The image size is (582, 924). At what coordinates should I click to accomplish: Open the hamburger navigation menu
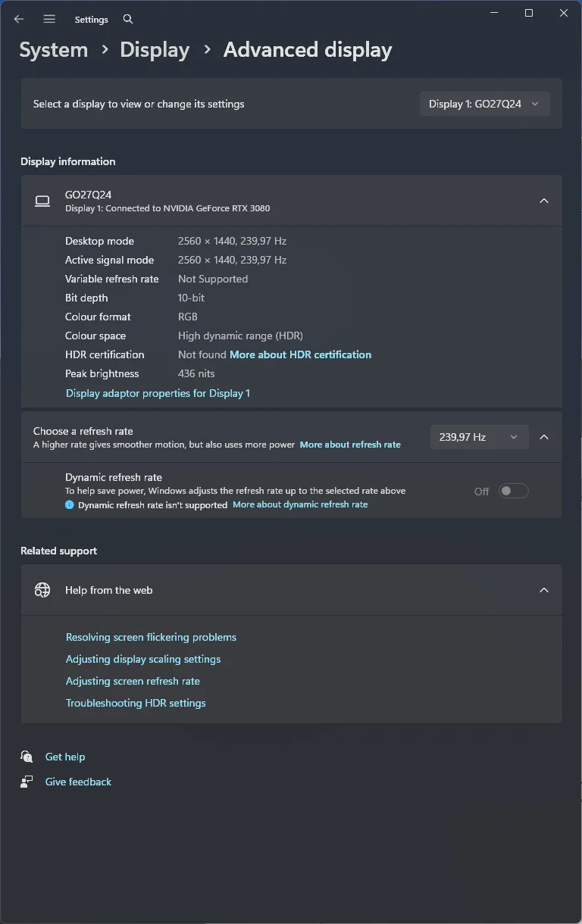coord(49,19)
